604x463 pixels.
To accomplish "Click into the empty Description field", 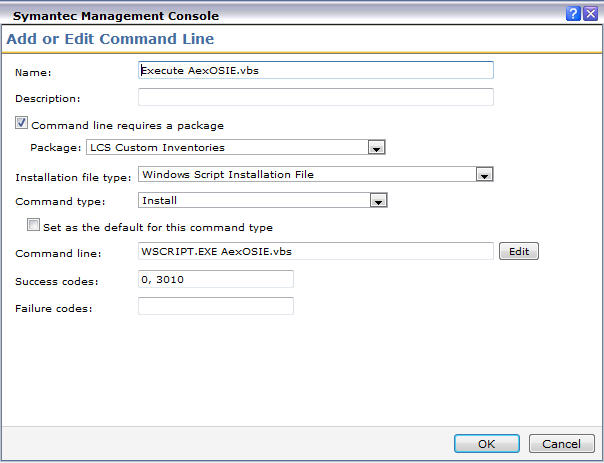I will (x=315, y=97).
